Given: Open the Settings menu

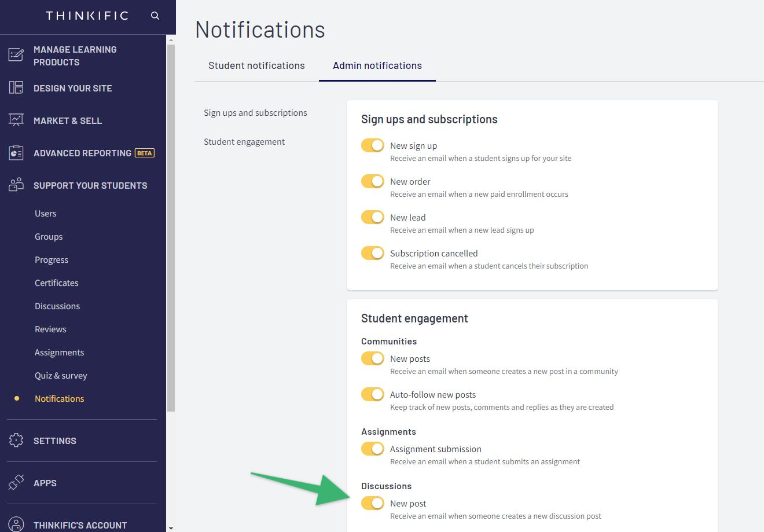Looking at the screenshot, I should (55, 441).
